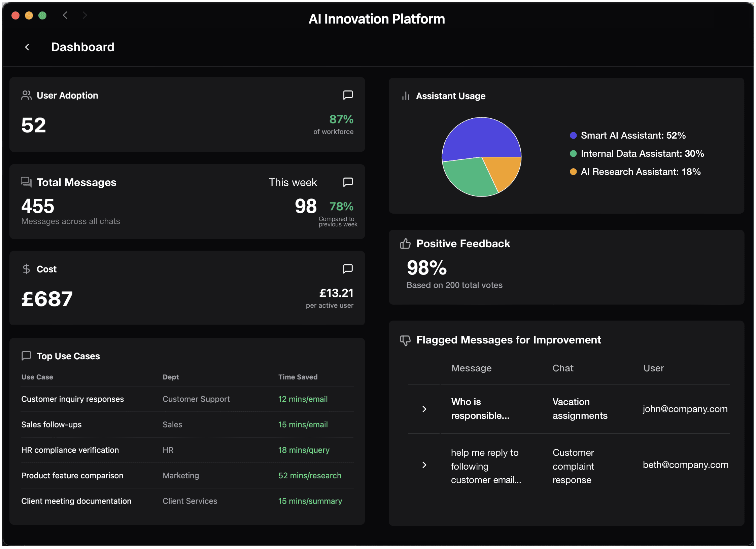Click the window back navigation chevron
This screenshot has width=756, height=549.
(x=65, y=15)
